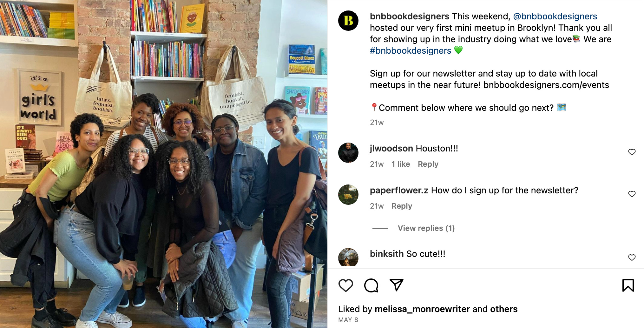
Task: Open the comment bubble icon
Action: (x=371, y=285)
